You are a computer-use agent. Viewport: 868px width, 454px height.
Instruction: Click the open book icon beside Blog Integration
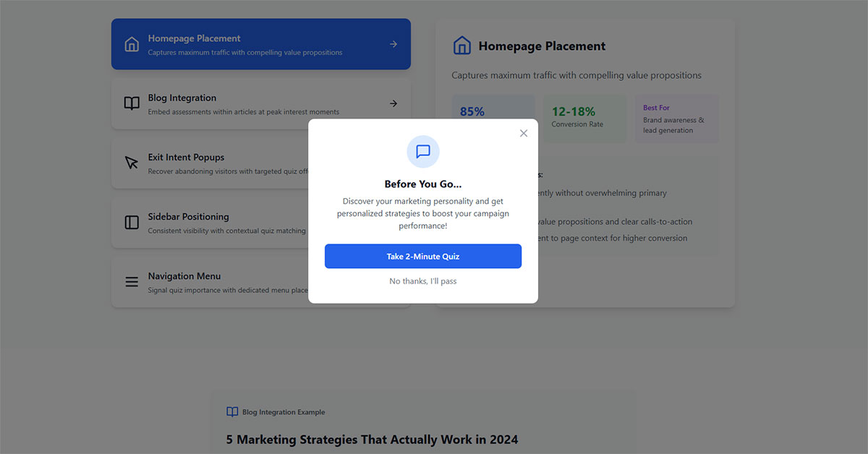pos(132,104)
